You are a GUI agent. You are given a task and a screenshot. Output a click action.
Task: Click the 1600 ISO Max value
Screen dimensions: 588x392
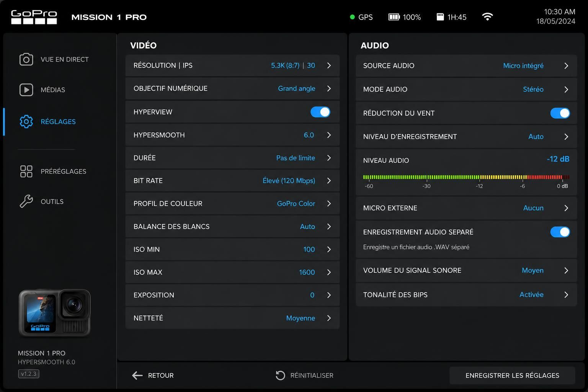307,272
